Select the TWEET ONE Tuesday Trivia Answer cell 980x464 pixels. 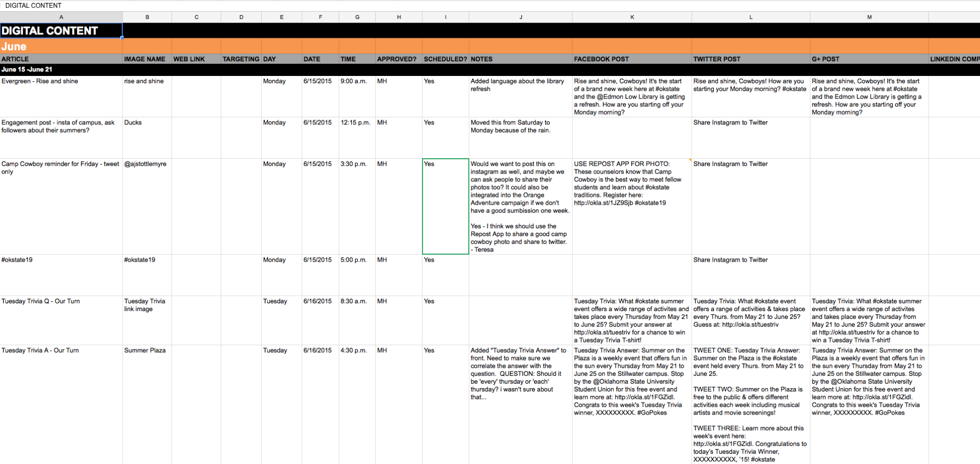pos(751,404)
